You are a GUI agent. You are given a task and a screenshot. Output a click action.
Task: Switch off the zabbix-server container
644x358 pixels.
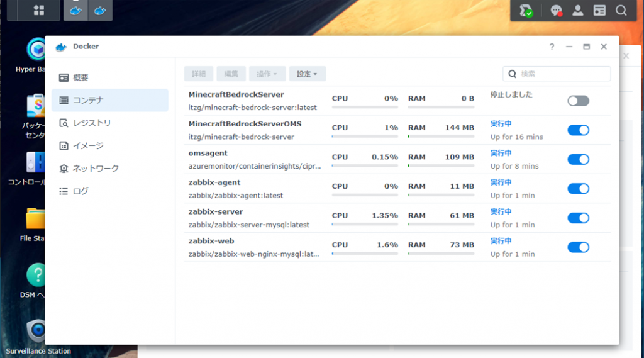coord(579,218)
